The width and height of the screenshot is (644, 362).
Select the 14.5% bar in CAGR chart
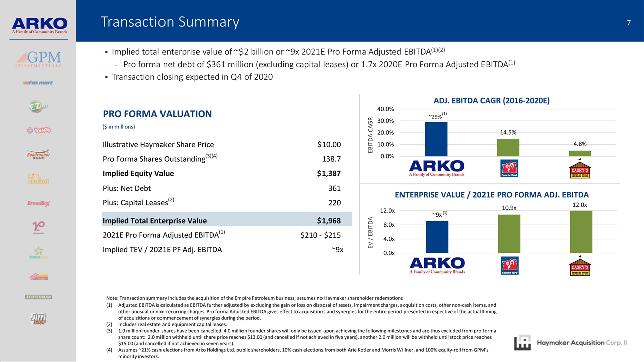pos(508,148)
